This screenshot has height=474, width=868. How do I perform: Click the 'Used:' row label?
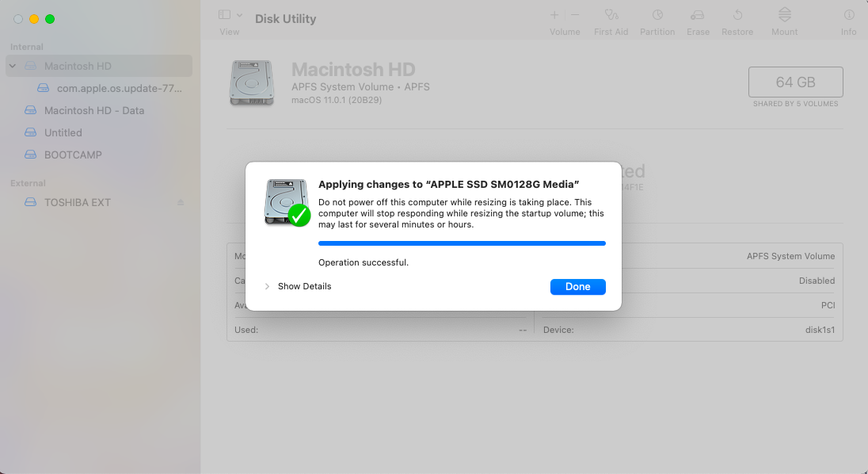(246, 330)
